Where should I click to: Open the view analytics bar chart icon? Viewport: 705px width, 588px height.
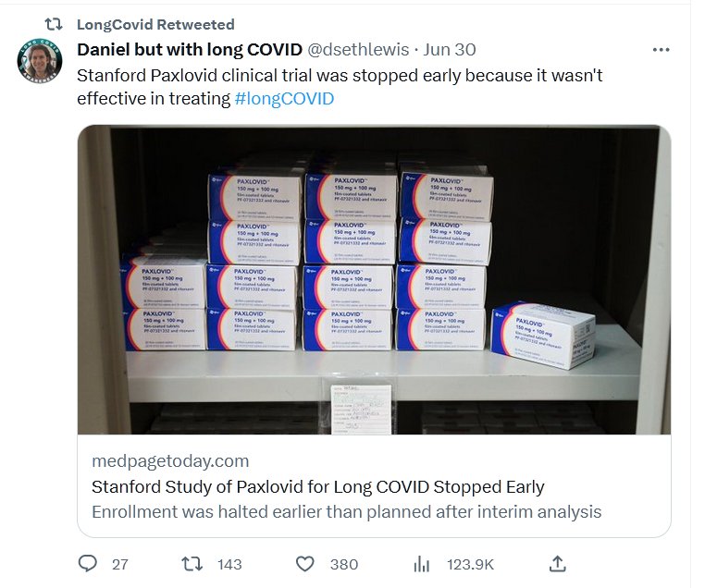(x=422, y=563)
